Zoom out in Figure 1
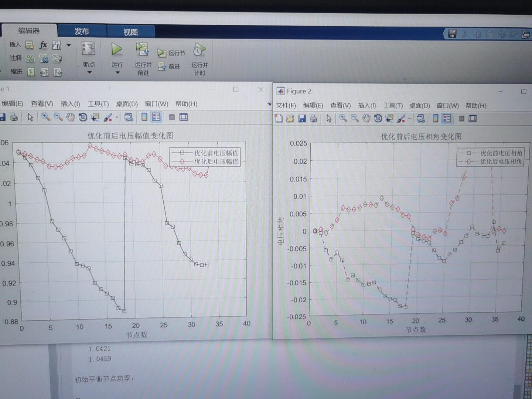The width and height of the screenshot is (532, 399). (x=58, y=117)
